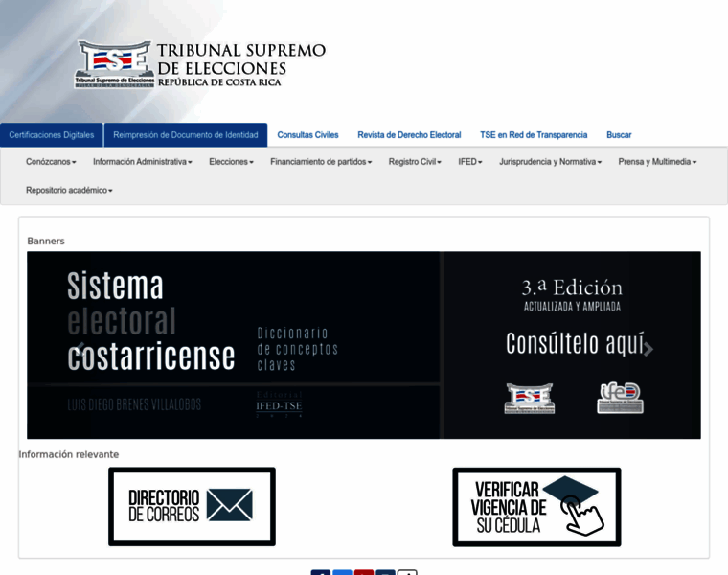728x575 pixels.
Task: Go to previous banner slide arrow
Action: click(80, 349)
